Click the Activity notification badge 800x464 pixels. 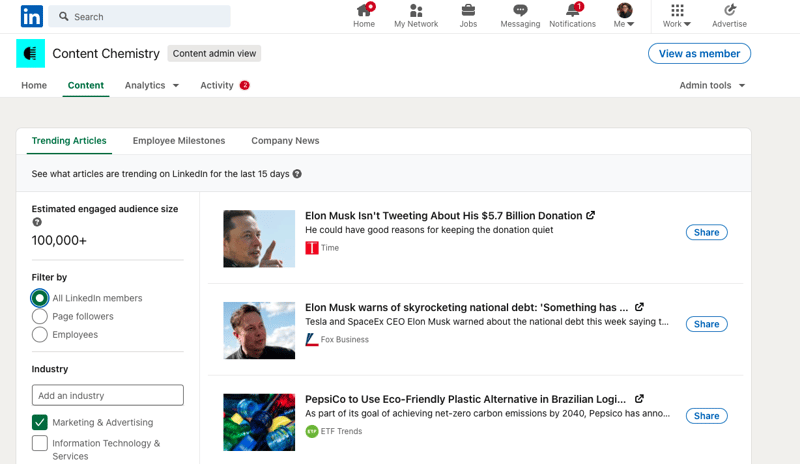pos(245,85)
